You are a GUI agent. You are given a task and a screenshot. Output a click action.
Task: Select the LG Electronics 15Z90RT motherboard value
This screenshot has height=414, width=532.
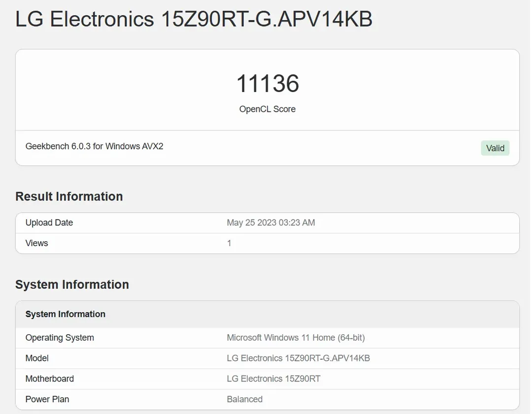pyautogui.click(x=274, y=379)
